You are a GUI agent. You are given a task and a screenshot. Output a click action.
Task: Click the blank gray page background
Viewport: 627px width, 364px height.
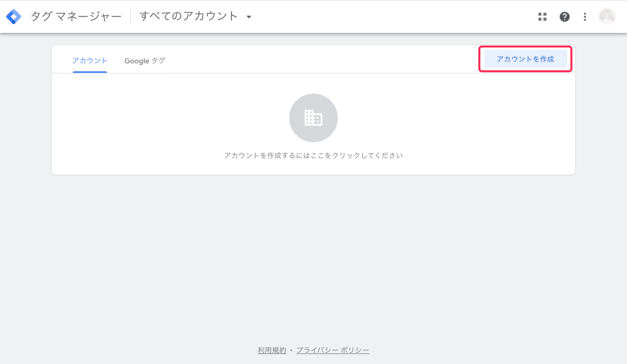313,253
